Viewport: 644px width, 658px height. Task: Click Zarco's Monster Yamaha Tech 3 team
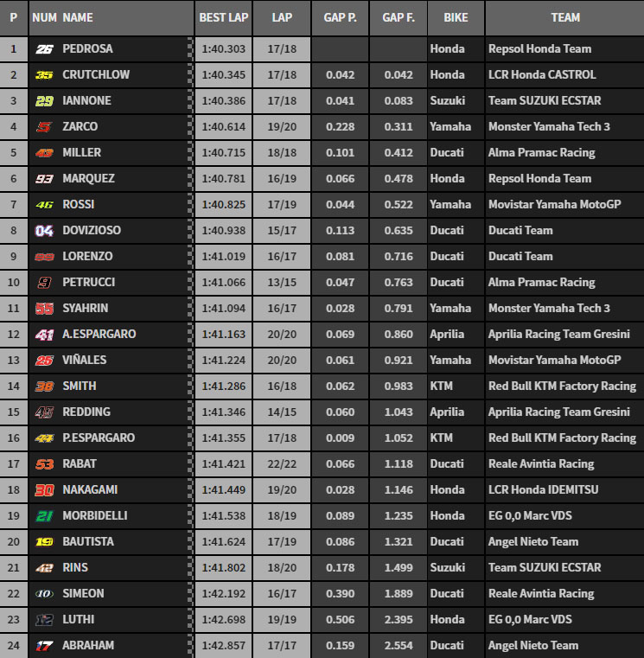click(549, 127)
